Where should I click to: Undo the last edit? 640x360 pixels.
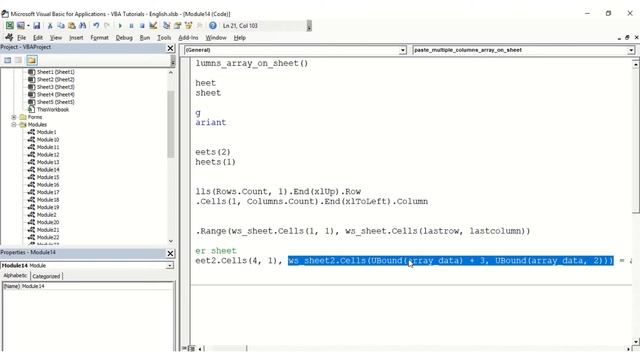(x=96, y=26)
